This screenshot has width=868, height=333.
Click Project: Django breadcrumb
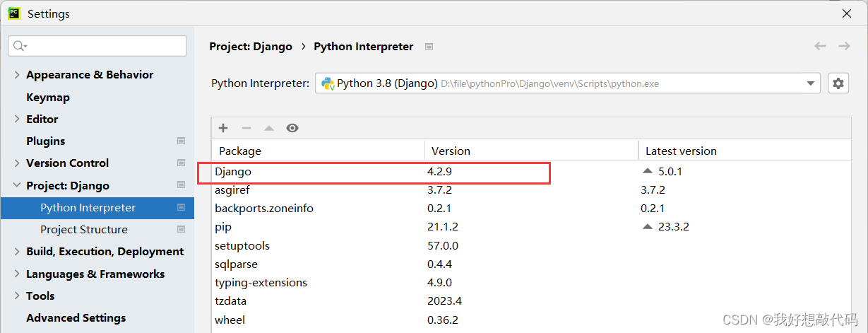tap(251, 47)
